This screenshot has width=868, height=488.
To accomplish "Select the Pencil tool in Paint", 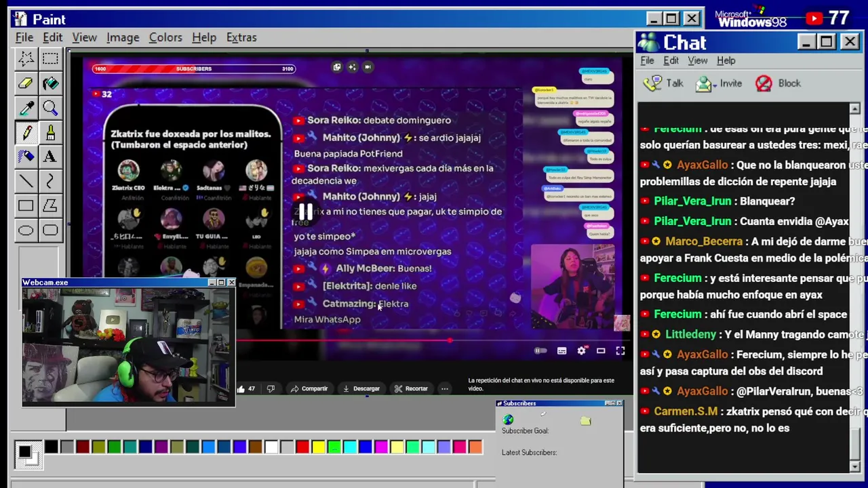I will tap(26, 132).
